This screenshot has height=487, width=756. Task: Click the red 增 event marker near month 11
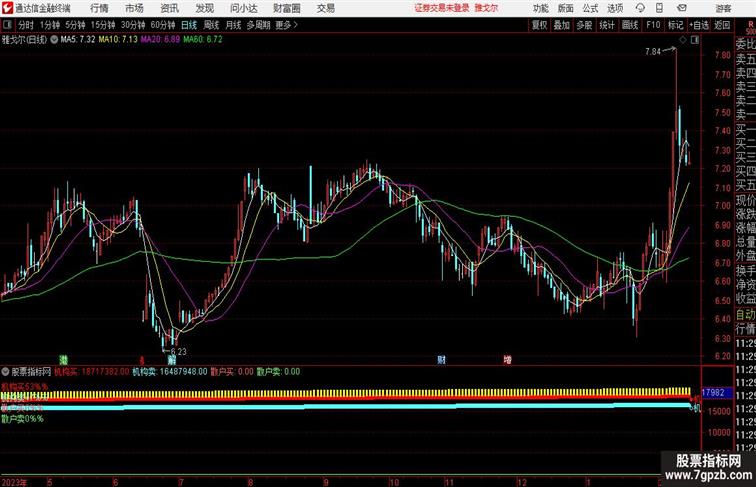coord(507,360)
